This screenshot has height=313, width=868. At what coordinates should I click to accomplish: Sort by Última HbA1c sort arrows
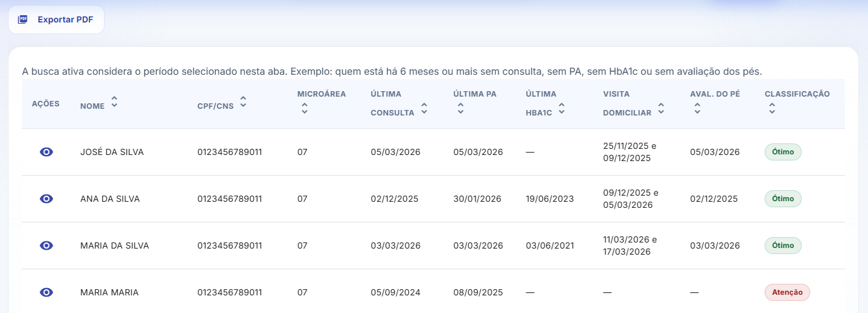[x=561, y=109]
